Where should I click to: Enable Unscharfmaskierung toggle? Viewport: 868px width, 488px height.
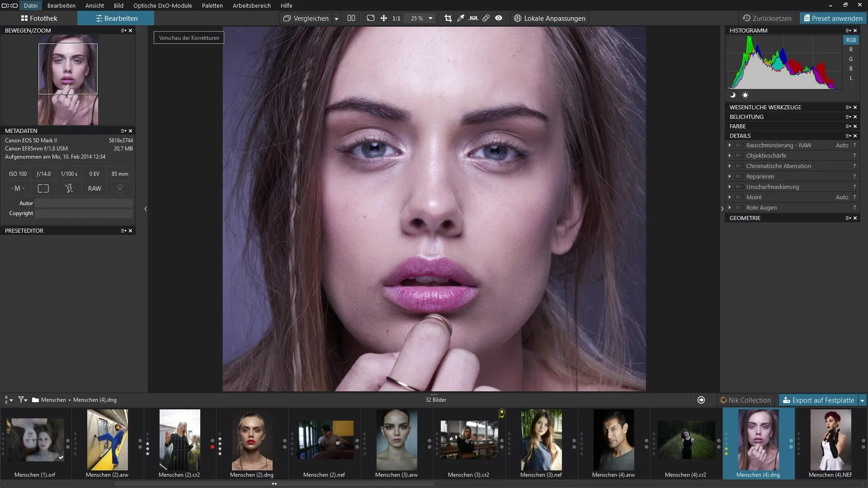740,187
